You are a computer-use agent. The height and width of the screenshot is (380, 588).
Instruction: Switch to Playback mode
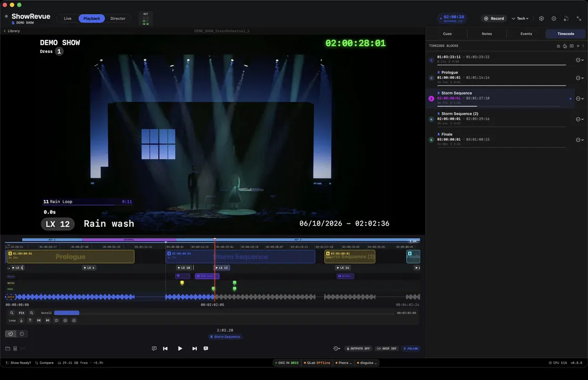[x=91, y=18]
